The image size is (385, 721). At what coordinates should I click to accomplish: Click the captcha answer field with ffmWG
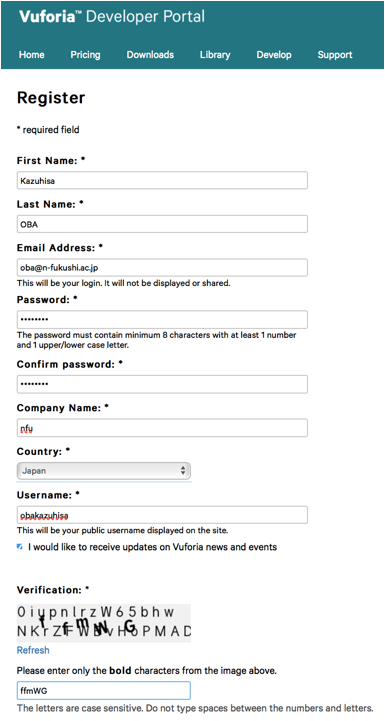[103, 691]
